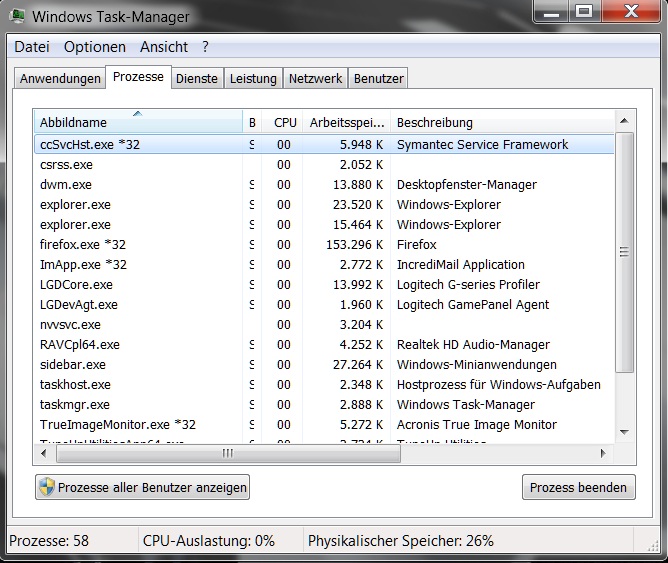Click the Windows Task-Manager description cell
Image resolution: width=668 pixels, height=563 pixels.
[466, 405]
